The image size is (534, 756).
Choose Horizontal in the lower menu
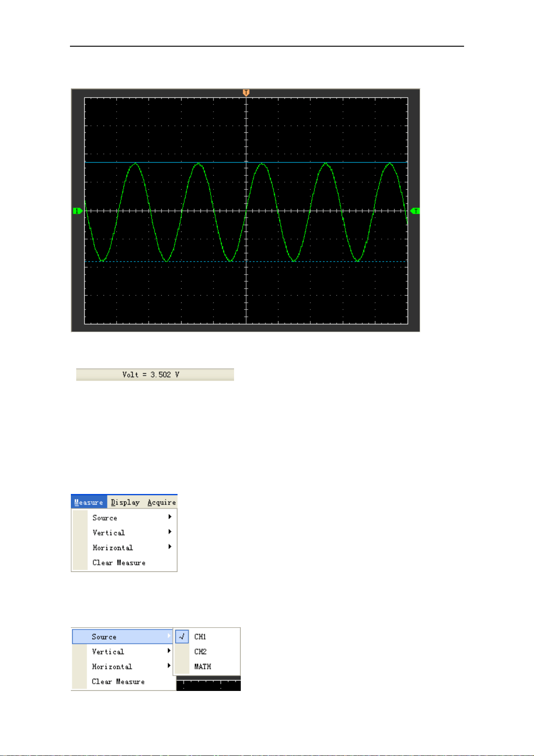(x=123, y=666)
